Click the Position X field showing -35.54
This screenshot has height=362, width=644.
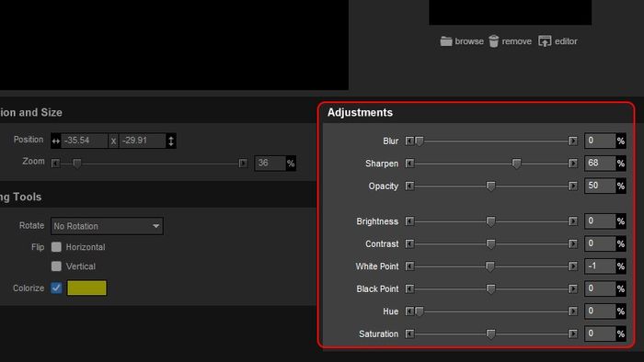[x=85, y=141]
